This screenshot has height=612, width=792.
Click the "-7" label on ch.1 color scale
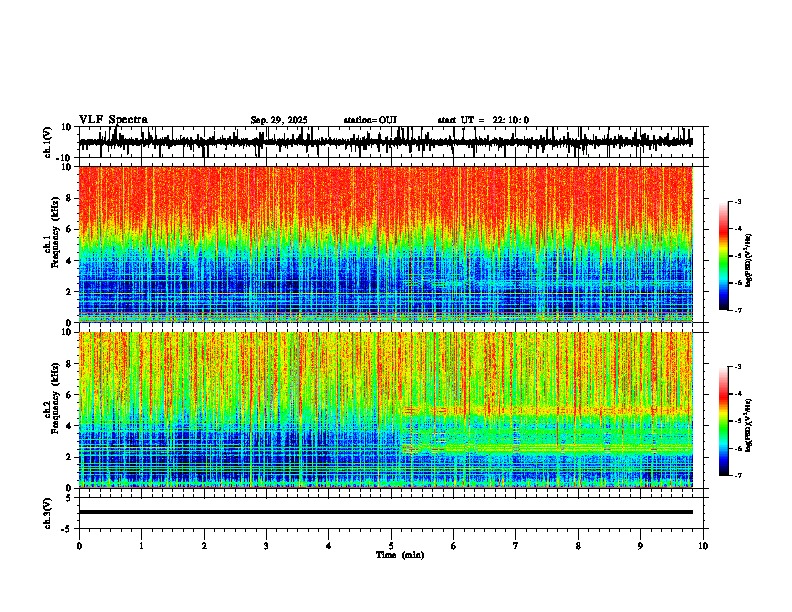tap(737, 311)
